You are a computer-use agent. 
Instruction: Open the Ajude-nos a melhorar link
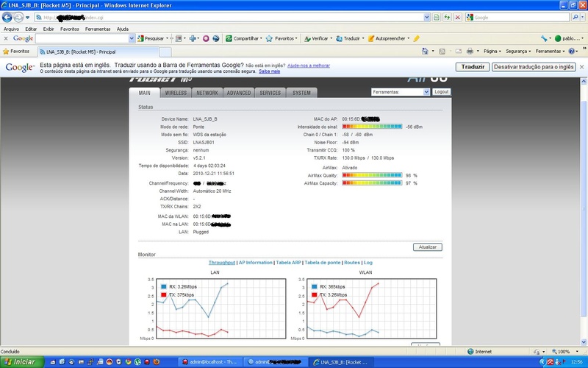coord(309,66)
